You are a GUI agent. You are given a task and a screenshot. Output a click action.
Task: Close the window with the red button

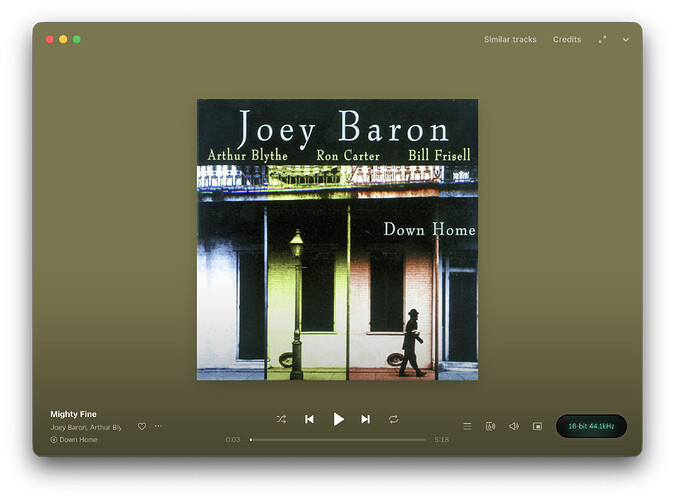coord(50,39)
